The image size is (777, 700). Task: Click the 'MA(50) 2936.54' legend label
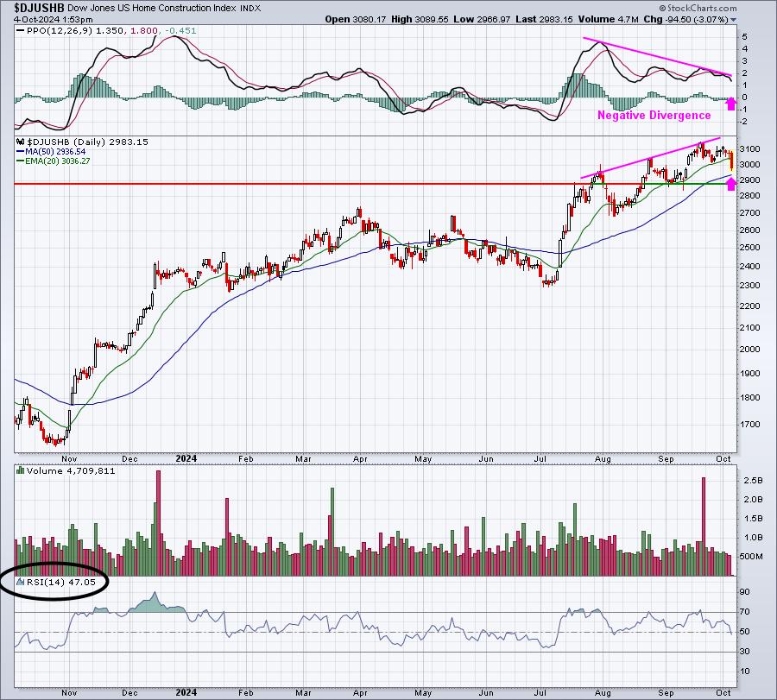55,152
